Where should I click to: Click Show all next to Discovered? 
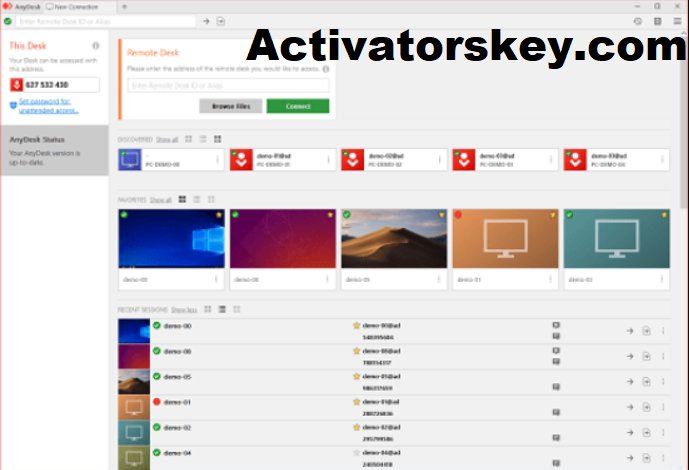pyautogui.click(x=167, y=140)
